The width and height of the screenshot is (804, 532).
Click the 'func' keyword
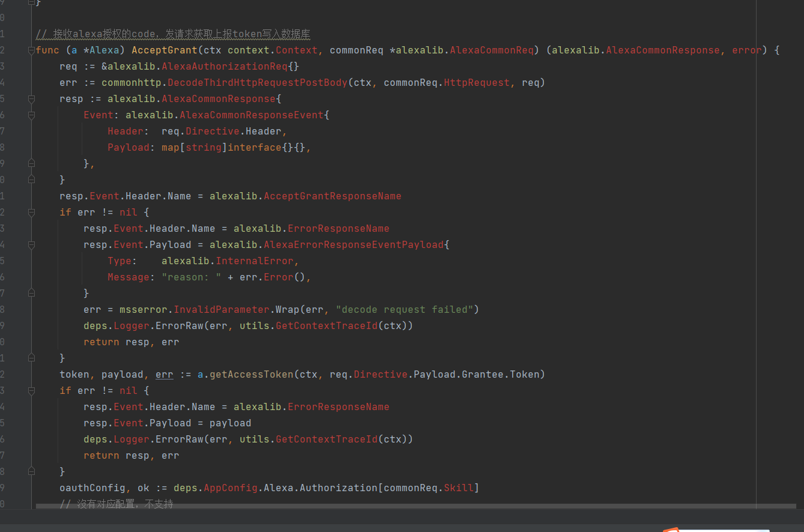point(47,50)
